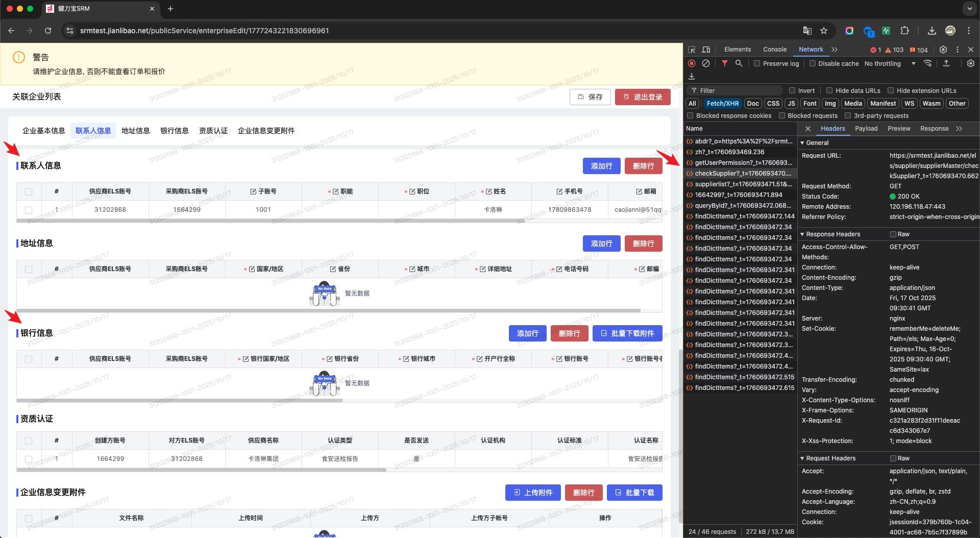
Task: Bookmark this page with the star icon
Action: pyautogui.click(x=824, y=31)
